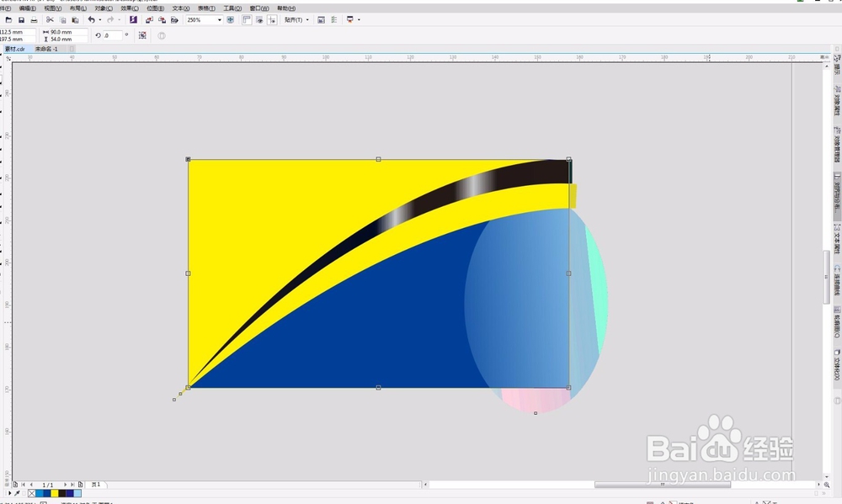Click the vertical scrollbar thumb
This screenshot has width=842, height=504.
(x=827, y=277)
